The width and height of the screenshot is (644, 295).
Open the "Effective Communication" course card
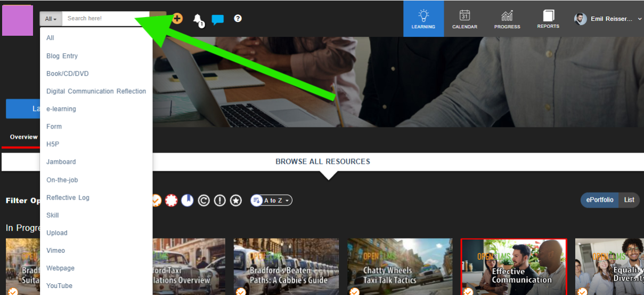coord(514,266)
